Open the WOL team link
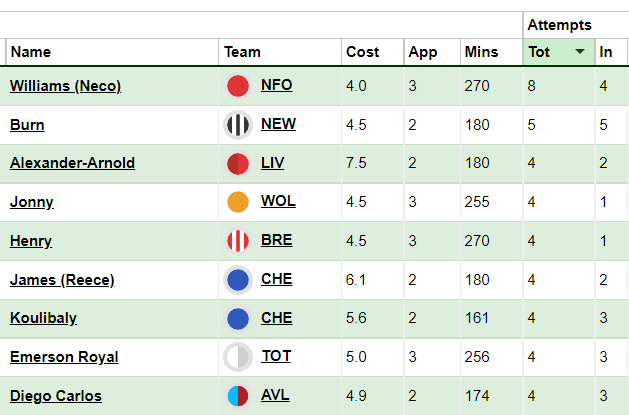The width and height of the screenshot is (629, 415). (x=278, y=200)
